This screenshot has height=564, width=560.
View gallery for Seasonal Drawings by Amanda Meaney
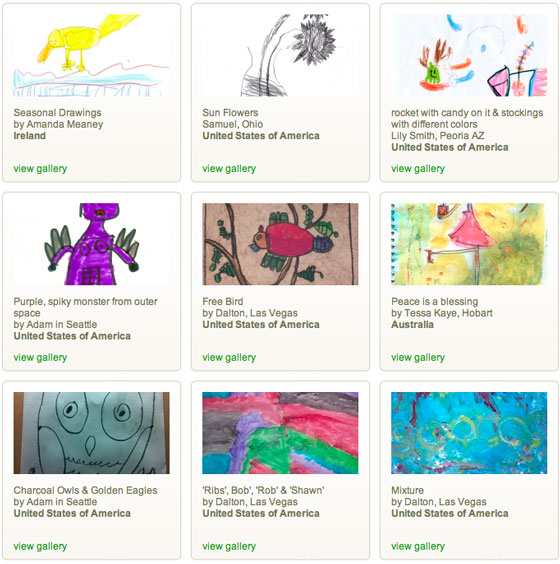point(40,169)
